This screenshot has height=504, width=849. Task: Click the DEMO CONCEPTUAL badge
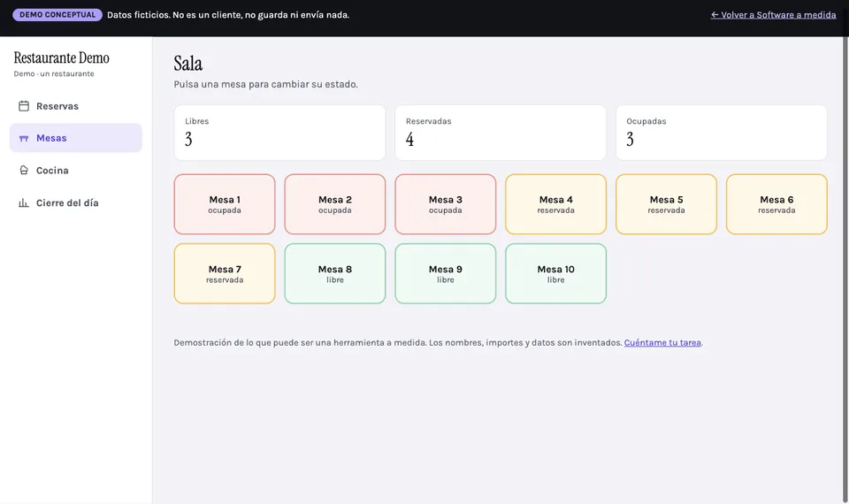57,15
